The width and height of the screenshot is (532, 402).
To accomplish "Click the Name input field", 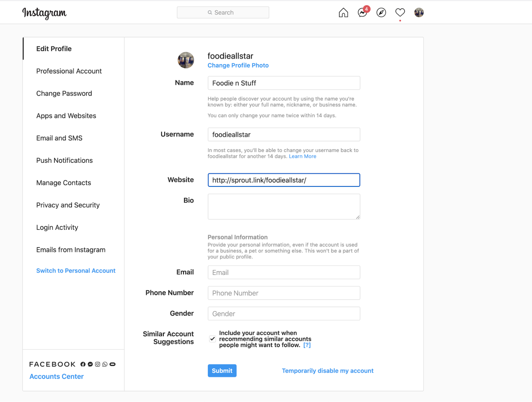I will (284, 83).
